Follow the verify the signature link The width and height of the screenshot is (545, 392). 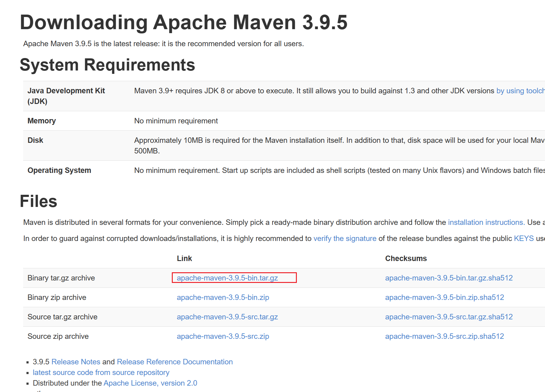345,239
